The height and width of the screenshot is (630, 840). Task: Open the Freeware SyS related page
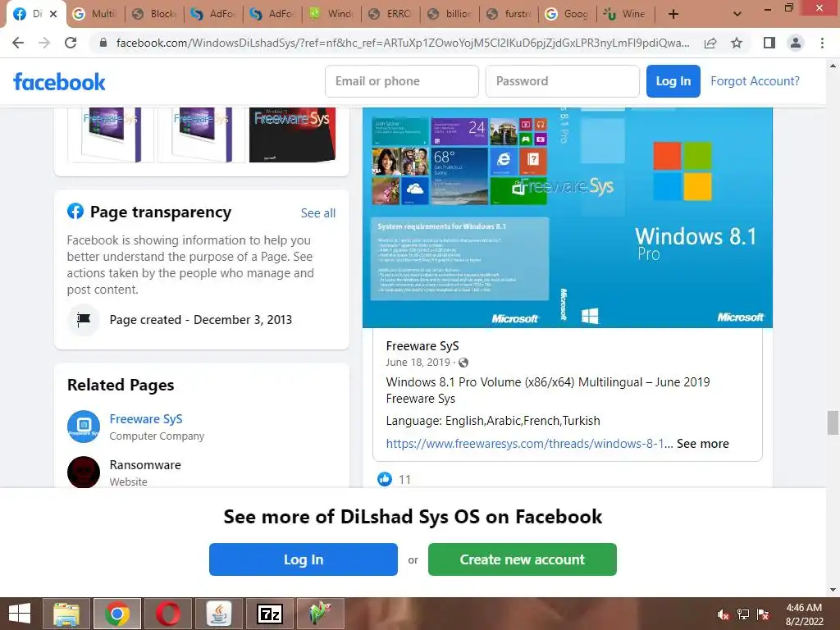click(146, 419)
